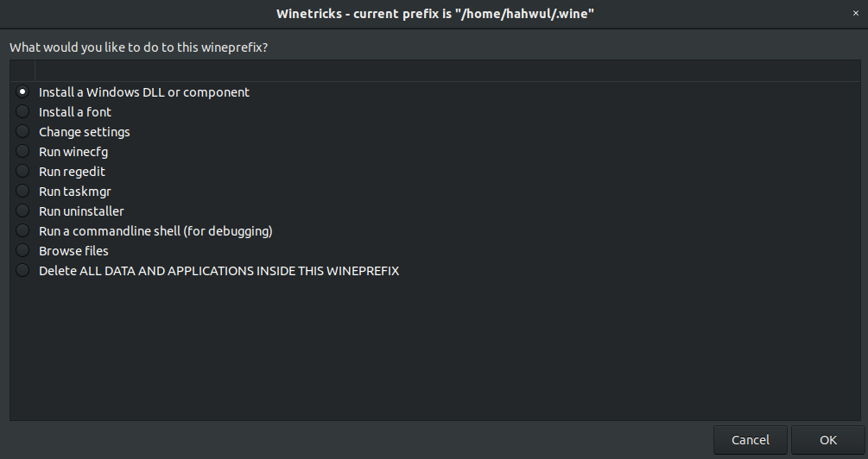868x459 pixels.
Task: Close the Winetricks window
Action: coord(855,13)
